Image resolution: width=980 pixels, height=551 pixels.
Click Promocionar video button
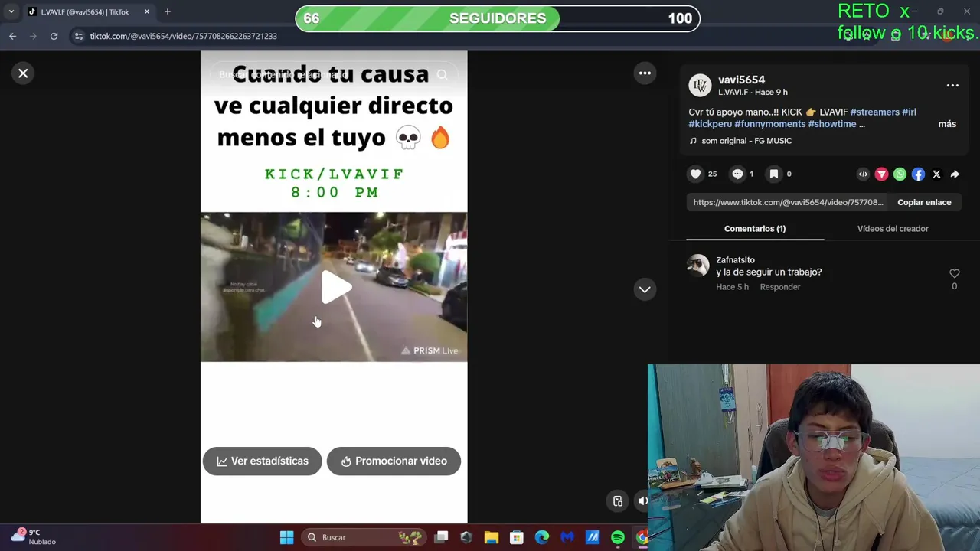[x=394, y=461]
